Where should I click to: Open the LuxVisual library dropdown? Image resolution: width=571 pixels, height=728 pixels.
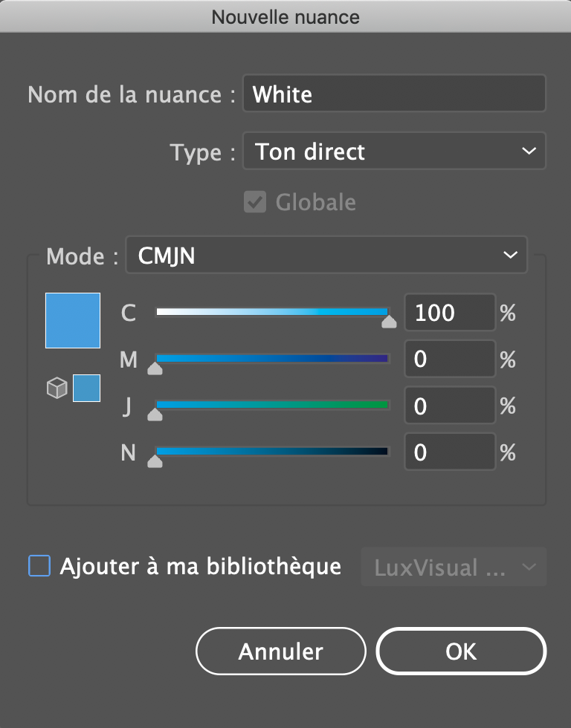tap(454, 568)
